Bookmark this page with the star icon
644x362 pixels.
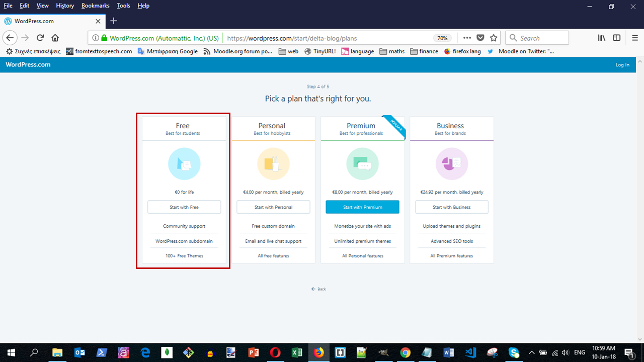point(494,38)
